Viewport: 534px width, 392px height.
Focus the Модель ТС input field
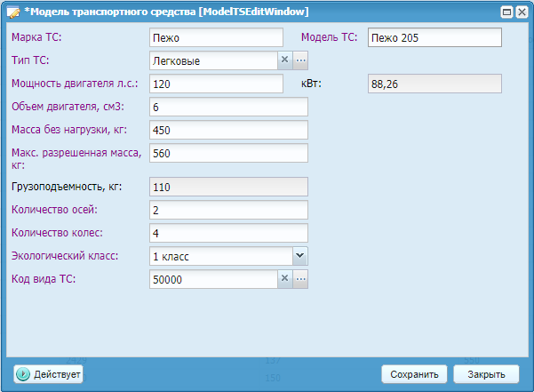(434, 37)
